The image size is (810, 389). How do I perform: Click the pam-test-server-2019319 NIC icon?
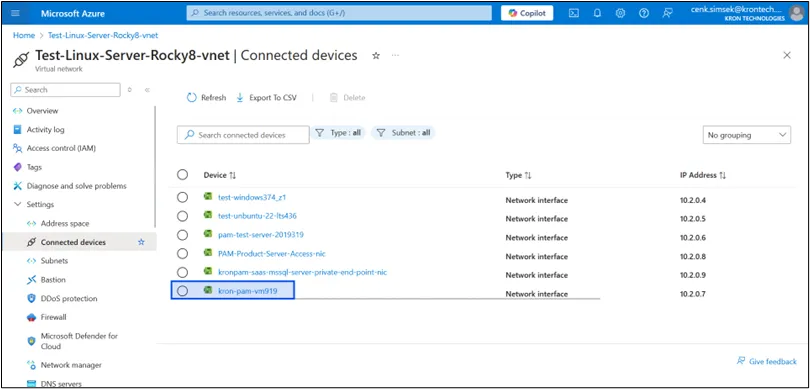click(x=208, y=234)
